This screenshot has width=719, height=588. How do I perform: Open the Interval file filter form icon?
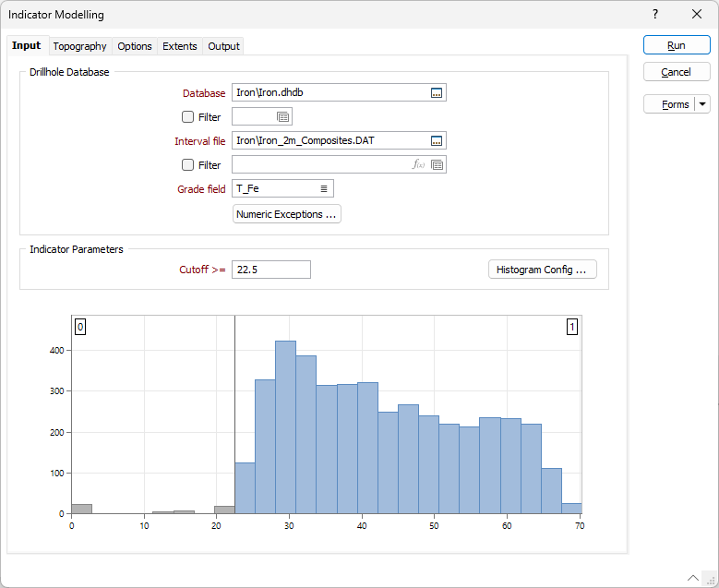point(437,165)
